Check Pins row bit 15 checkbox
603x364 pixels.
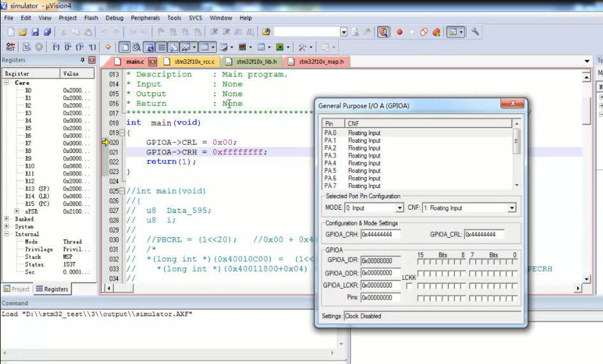click(421, 298)
